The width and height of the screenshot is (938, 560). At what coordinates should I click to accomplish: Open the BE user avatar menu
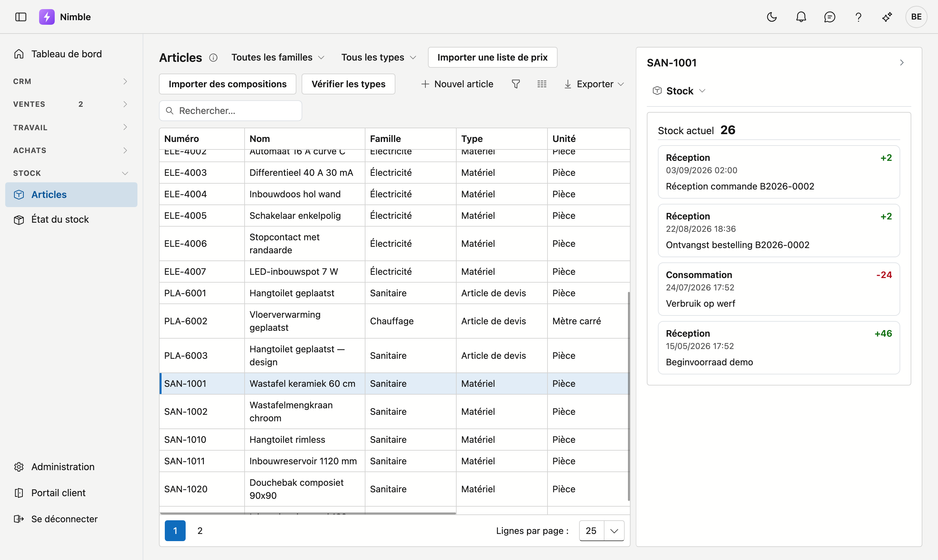916,17
